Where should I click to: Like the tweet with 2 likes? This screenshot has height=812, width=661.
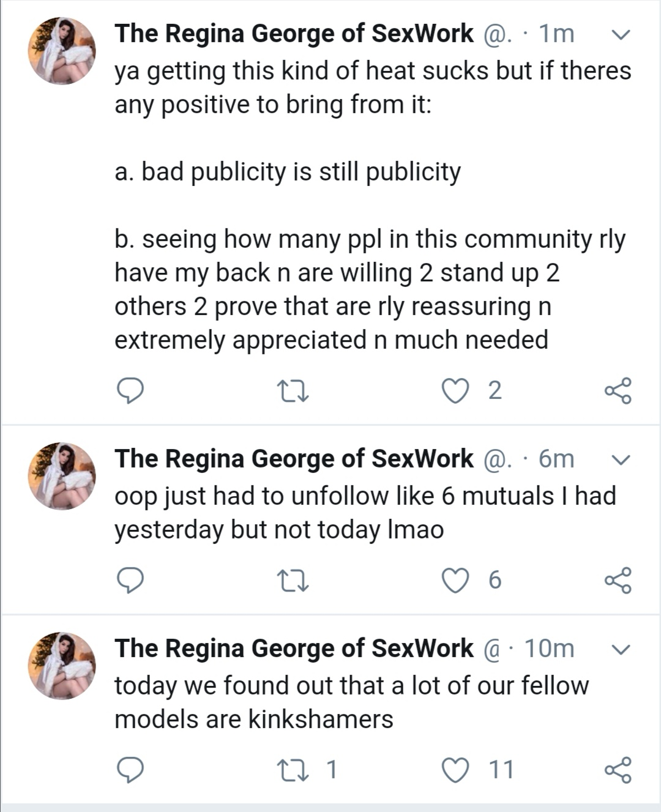(455, 390)
